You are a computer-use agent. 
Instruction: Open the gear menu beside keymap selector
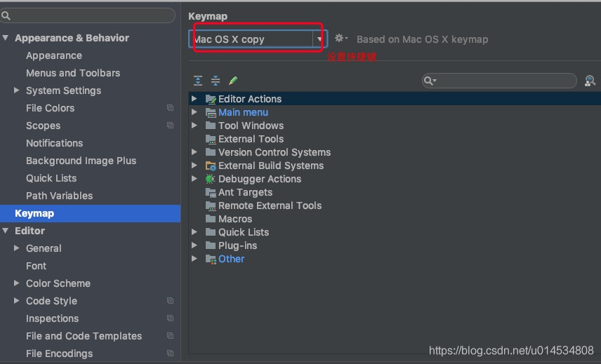click(341, 39)
